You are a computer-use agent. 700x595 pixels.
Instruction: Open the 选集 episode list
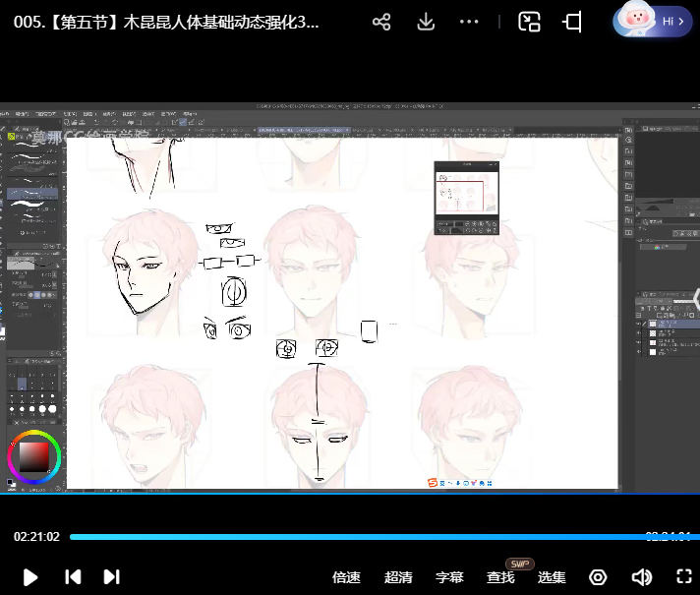click(x=552, y=577)
